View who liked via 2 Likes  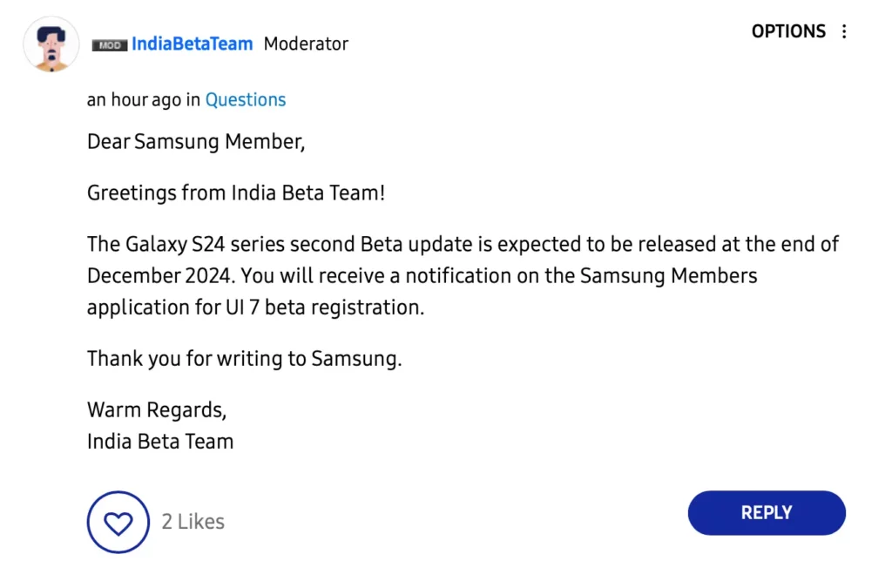point(193,522)
